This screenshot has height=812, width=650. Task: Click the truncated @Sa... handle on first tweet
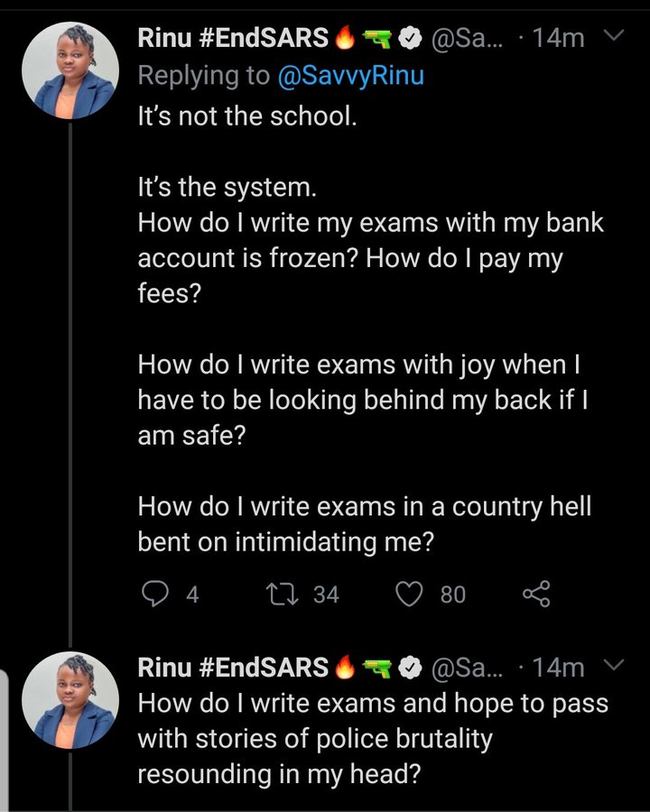(467, 39)
